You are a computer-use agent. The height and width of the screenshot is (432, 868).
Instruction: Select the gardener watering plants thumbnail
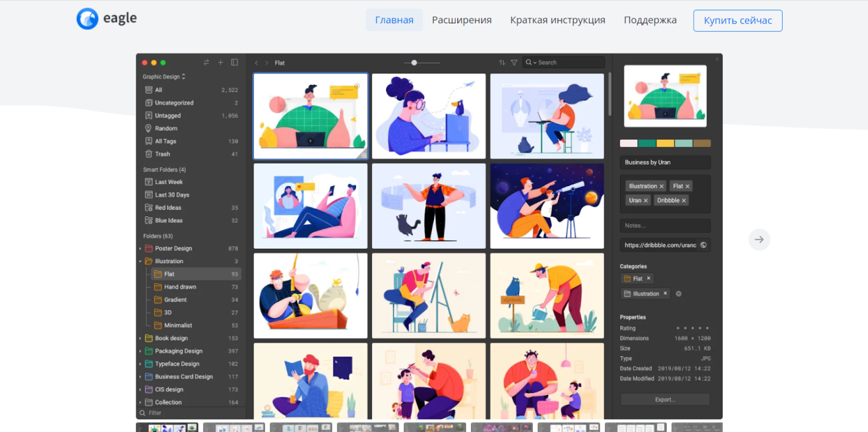[547, 296]
